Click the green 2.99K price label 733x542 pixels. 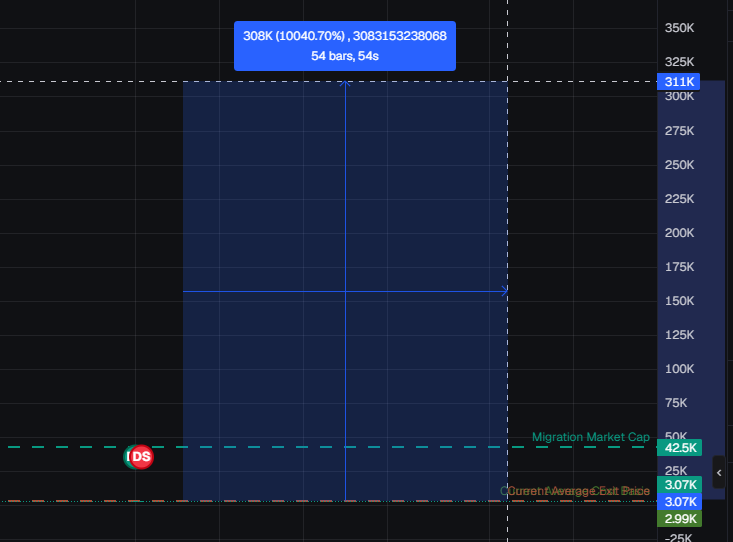[x=679, y=519]
